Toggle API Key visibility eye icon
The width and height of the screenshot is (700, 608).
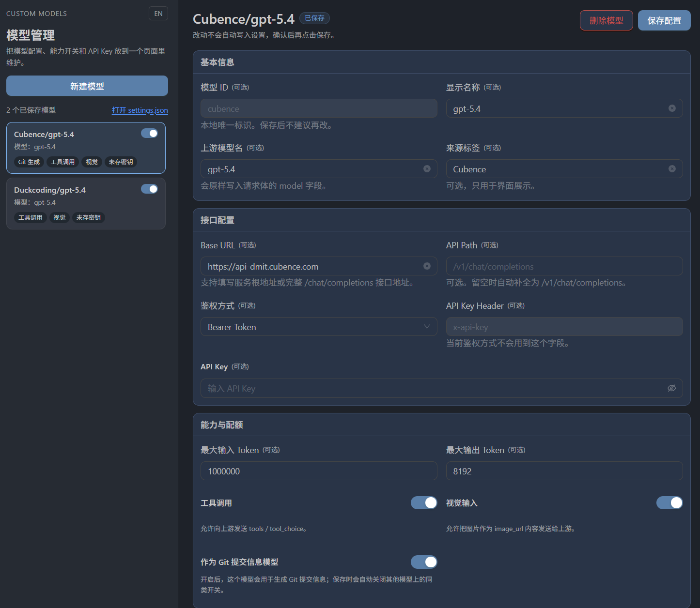pyautogui.click(x=671, y=388)
